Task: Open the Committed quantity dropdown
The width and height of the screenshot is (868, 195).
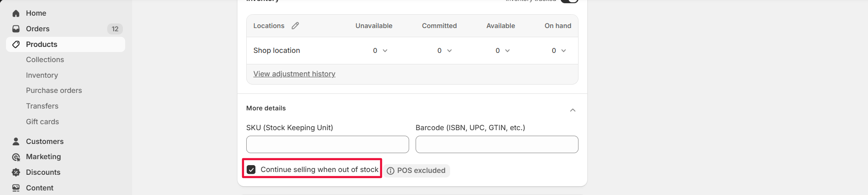Action: [445, 51]
